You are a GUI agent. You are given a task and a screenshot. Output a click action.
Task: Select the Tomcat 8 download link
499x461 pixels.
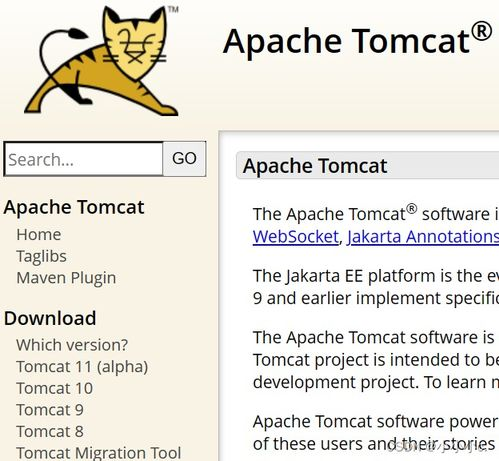[50, 431]
